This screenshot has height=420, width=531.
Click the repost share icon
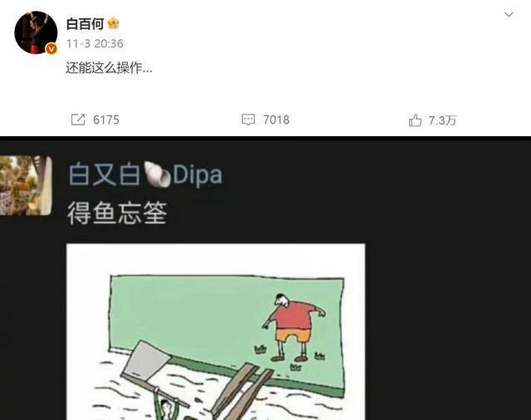click(78, 120)
